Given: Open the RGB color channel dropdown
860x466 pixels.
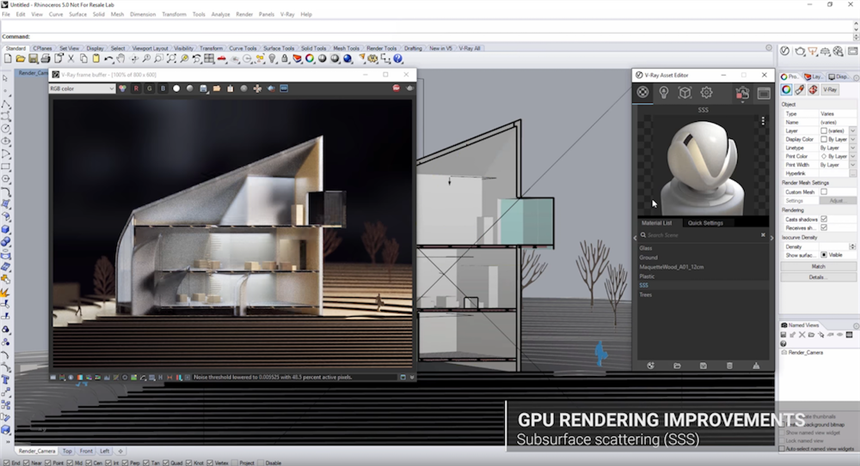Looking at the screenshot, I should 82,88.
